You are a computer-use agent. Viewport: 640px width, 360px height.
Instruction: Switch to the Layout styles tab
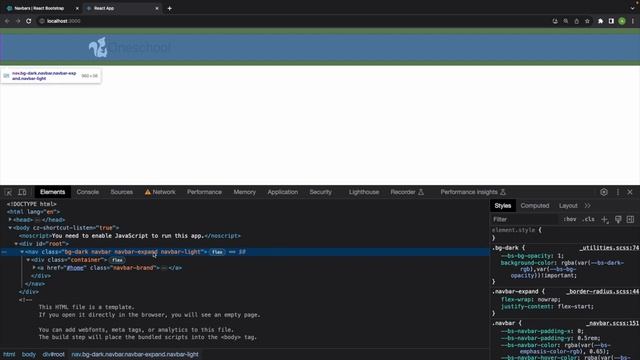click(x=568, y=206)
